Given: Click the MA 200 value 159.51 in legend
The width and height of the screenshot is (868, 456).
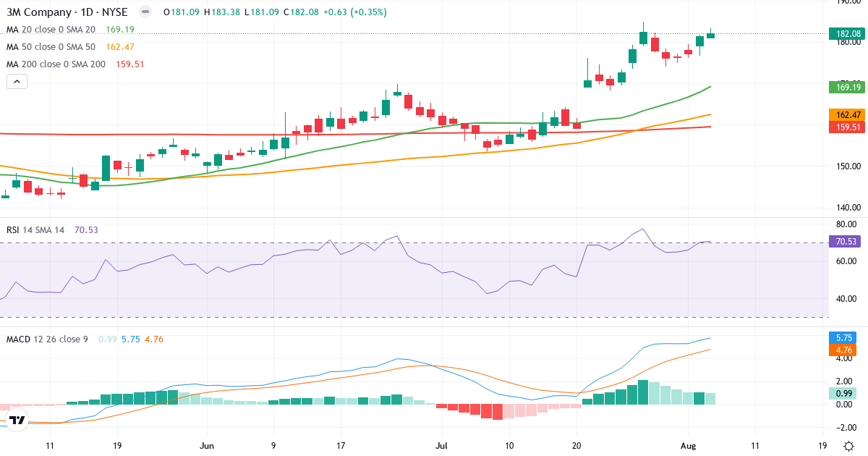Looking at the screenshot, I should 130,64.
